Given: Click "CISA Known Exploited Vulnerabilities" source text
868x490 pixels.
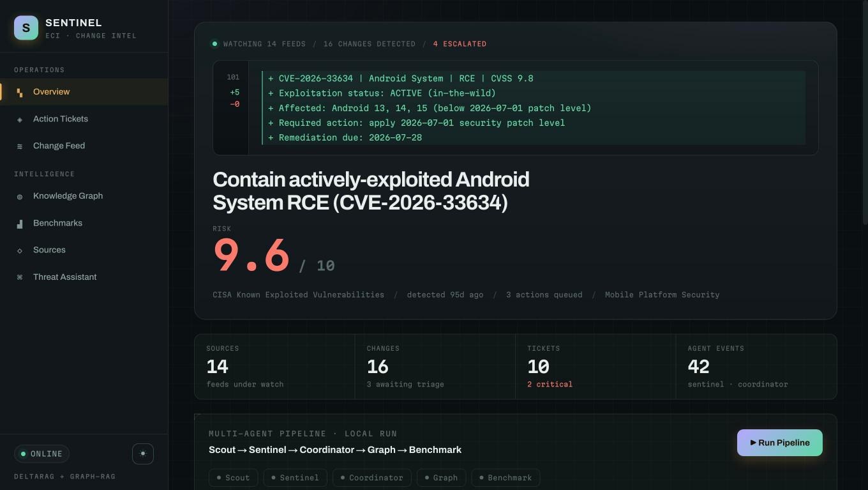Looking at the screenshot, I should (x=298, y=295).
